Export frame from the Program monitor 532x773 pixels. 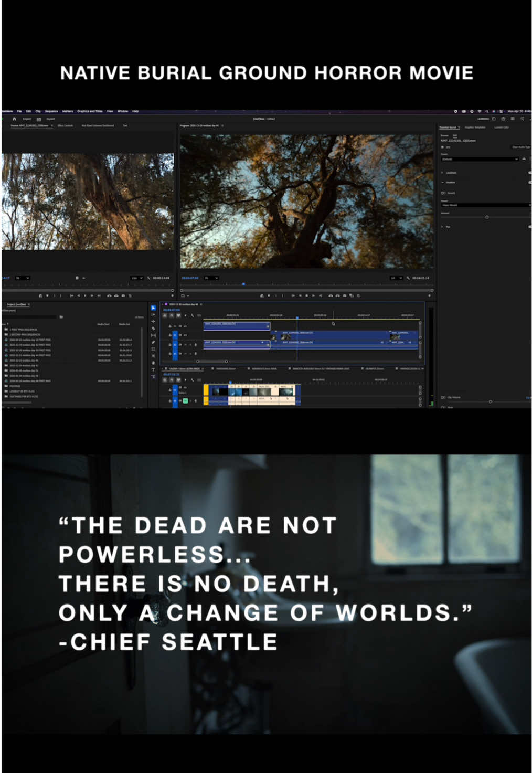tap(344, 295)
